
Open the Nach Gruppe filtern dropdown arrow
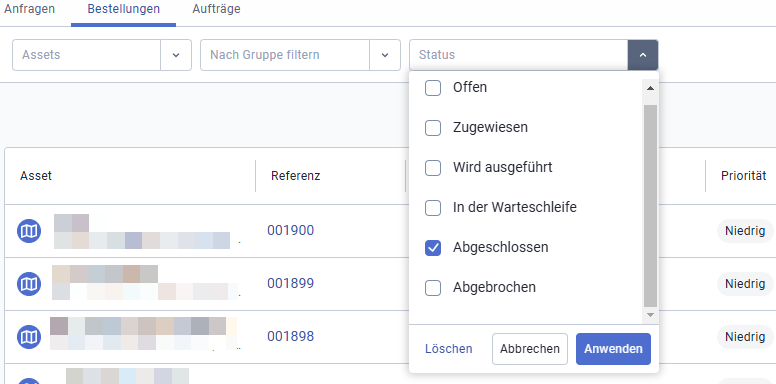pos(385,55)
